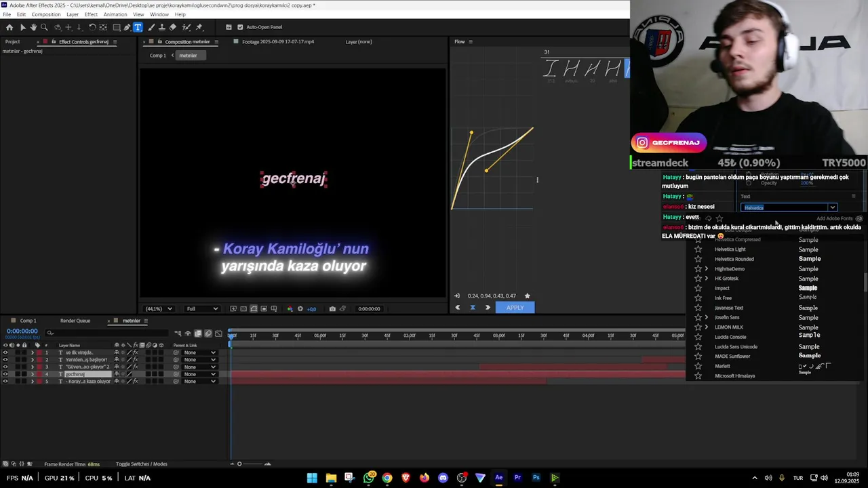The image size is (868, 488).
Task: Open resolution dropdown showing Full
Action: click(202, 309)
